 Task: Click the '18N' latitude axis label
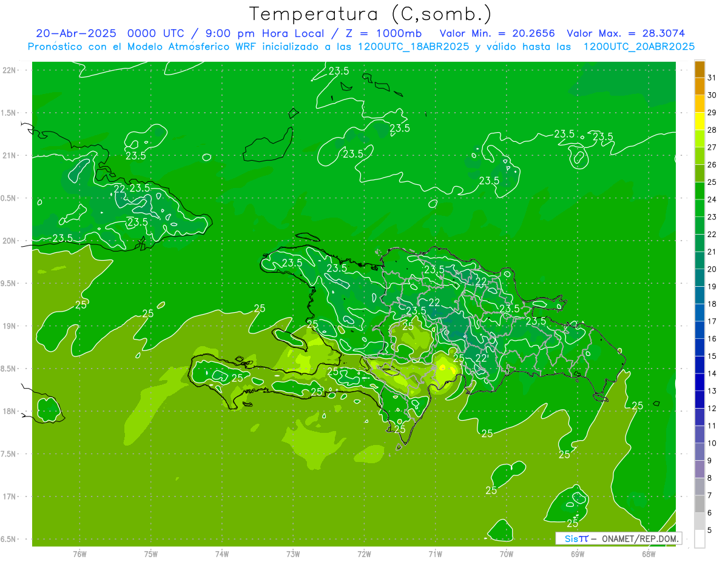10,411
